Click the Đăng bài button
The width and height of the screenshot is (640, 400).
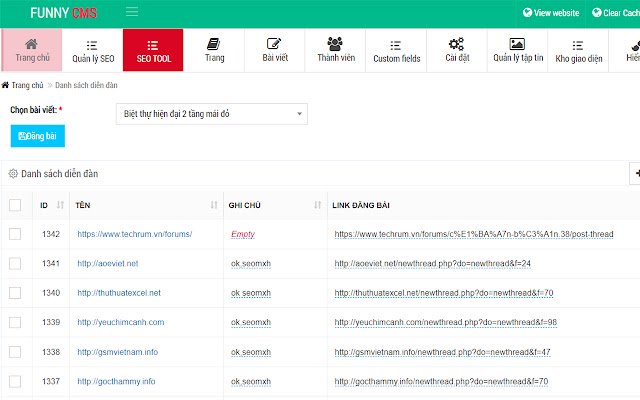point(38,136)
